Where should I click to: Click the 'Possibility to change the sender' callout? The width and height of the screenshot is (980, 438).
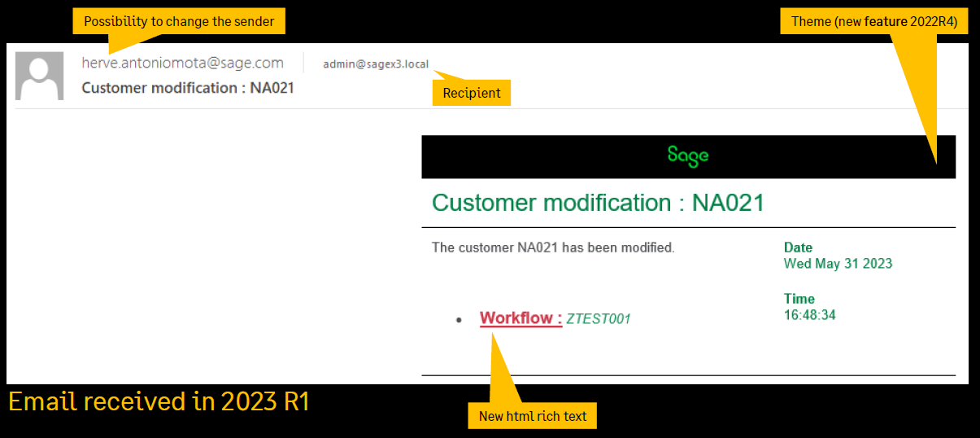pos(179,21)
